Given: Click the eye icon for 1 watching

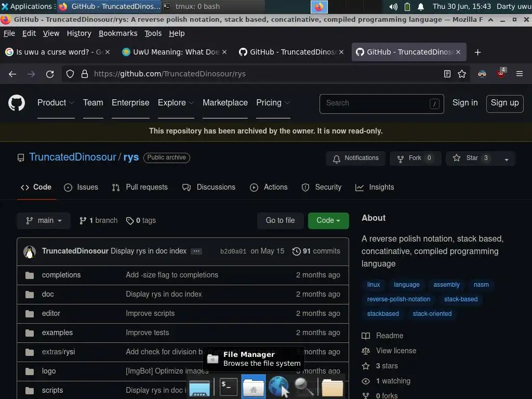Looking at the screenshot, I should (365, 381).
